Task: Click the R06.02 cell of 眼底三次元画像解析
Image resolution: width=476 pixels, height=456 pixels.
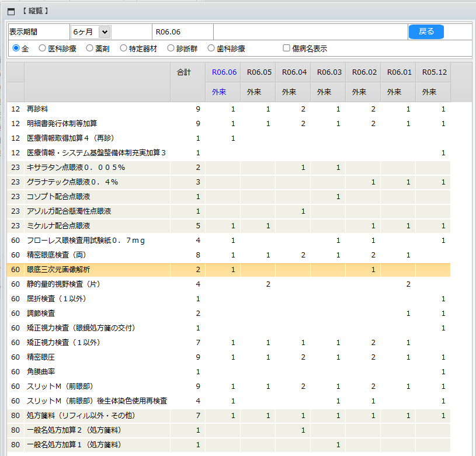Action: tap(363, 270)
